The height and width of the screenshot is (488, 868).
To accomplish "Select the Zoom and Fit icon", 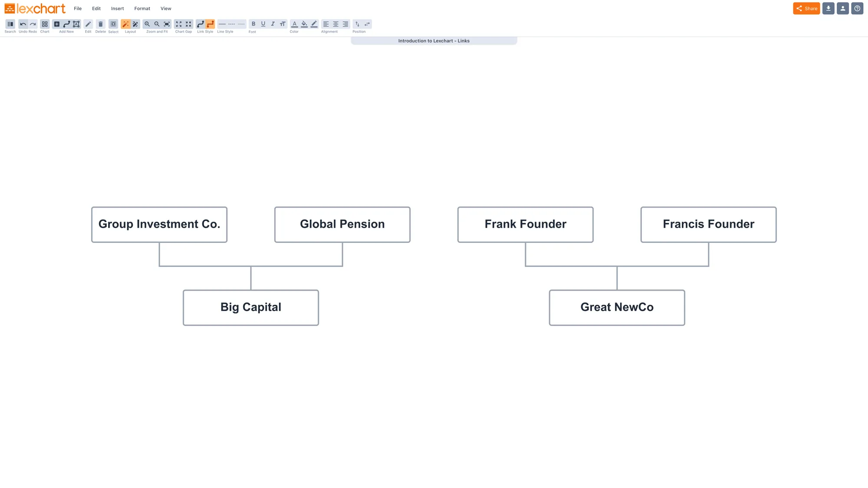I will click(166, 24).
